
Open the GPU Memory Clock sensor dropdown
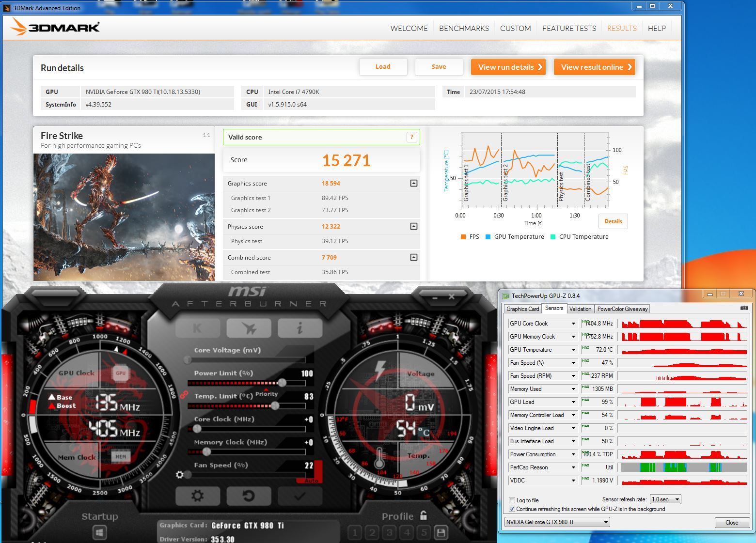[573, 337]
